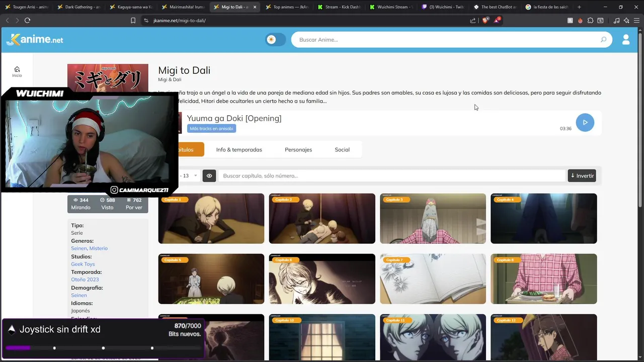
Task: Open the browser hamburger menu
Action: [x=636, y=21]
